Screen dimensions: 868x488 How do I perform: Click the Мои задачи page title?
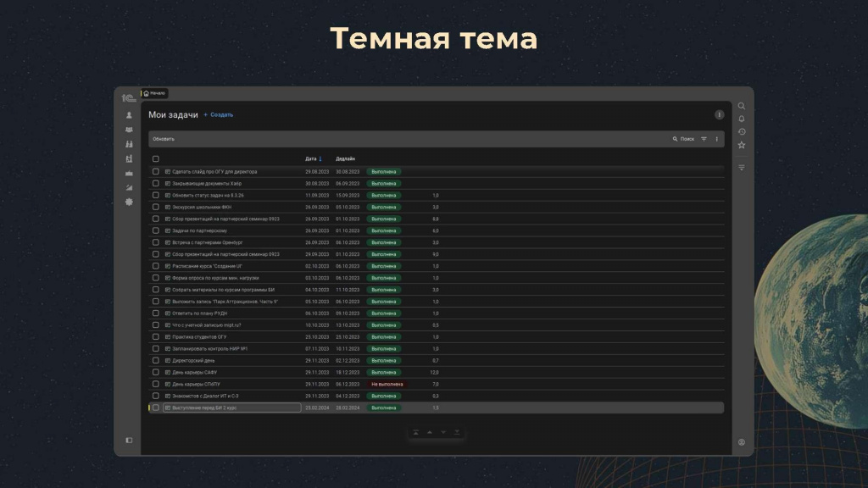[173, 114]
